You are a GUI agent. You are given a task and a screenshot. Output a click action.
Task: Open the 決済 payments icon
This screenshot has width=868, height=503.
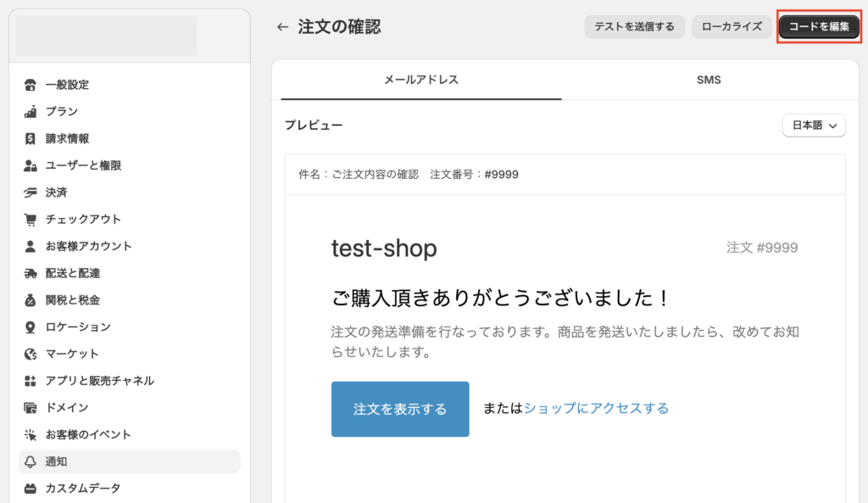pos(31,193)
